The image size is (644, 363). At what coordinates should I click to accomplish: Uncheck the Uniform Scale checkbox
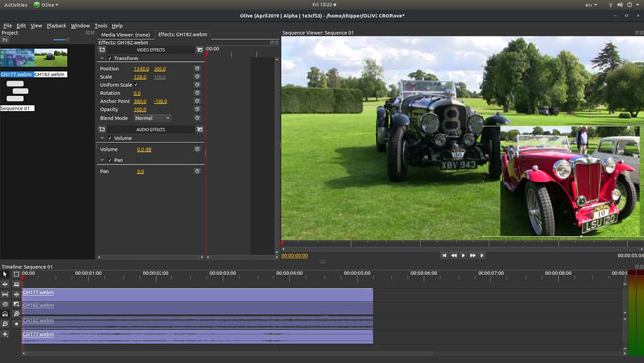[x=136, y=85]
